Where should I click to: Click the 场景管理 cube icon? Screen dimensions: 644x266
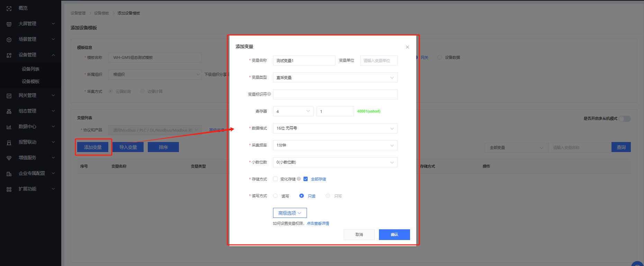click(9, 39)
